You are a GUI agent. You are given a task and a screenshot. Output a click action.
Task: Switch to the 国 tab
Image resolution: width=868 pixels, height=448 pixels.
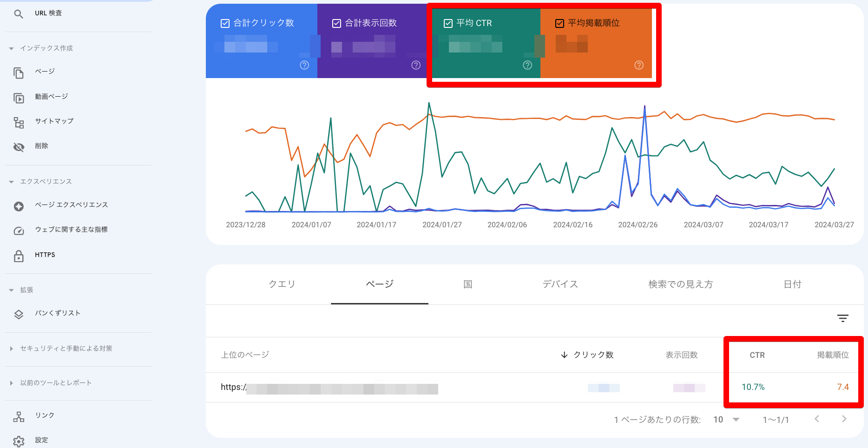pyautogui.click(x=468, y=284)
